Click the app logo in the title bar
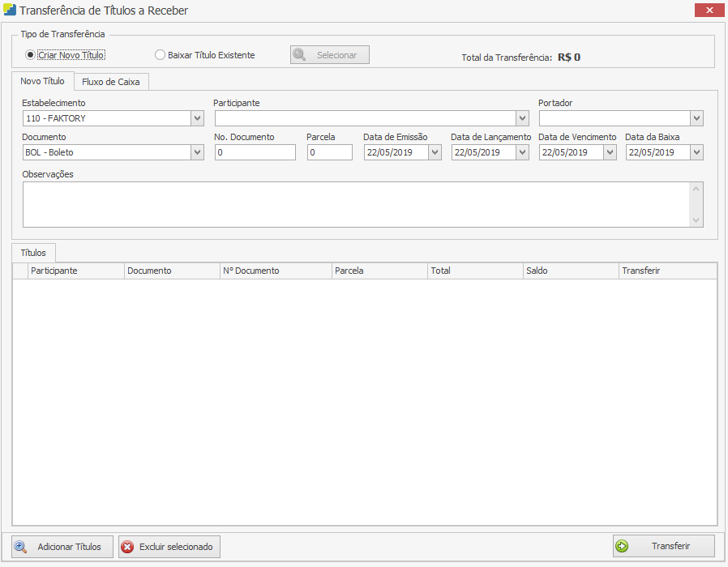Viewport: 728px width, 567px height. pyautogui.click(x=9, y=11)
